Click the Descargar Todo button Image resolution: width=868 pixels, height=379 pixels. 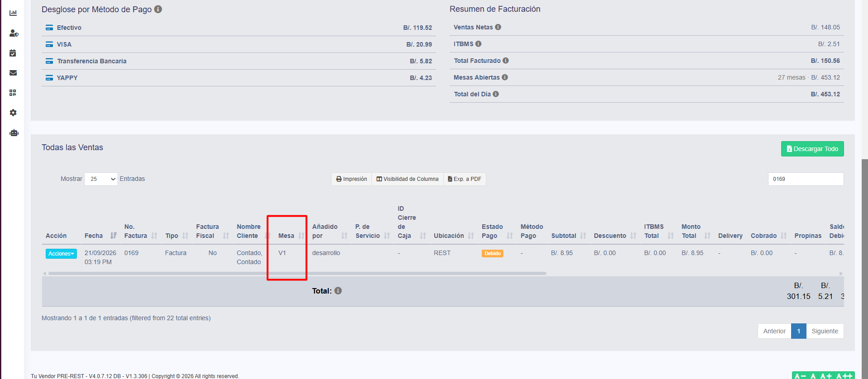pyautogui.click(x=812, y=149)
